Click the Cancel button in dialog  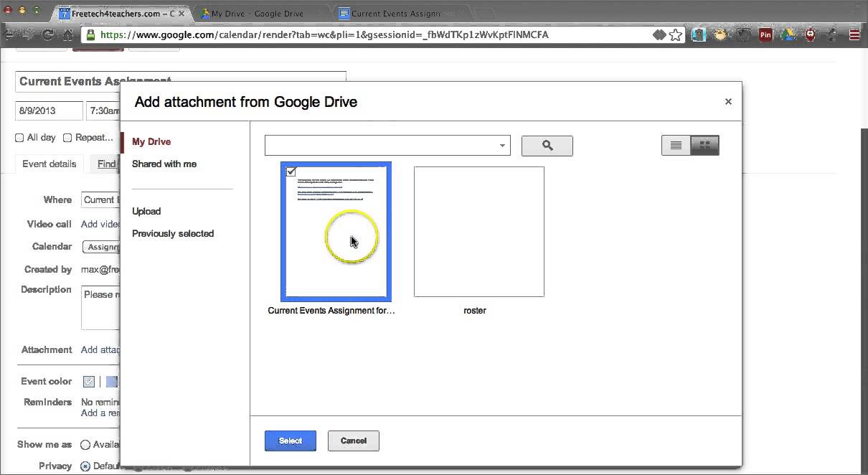coord(354,441)
